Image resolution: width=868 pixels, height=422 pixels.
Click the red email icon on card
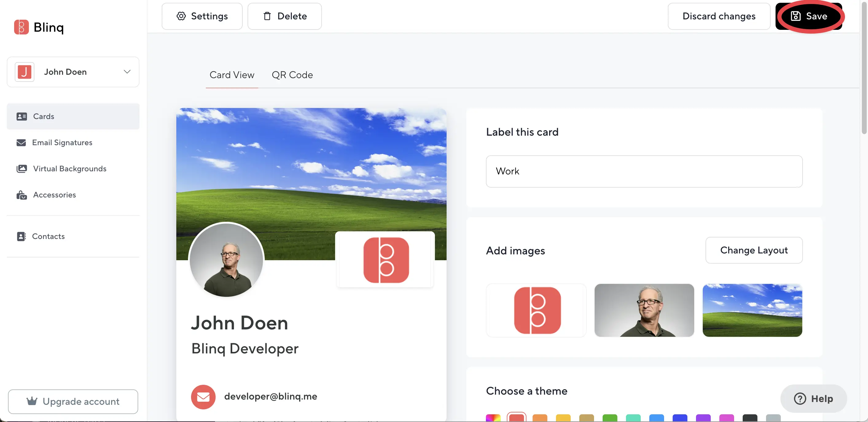[x=203, y=397]
